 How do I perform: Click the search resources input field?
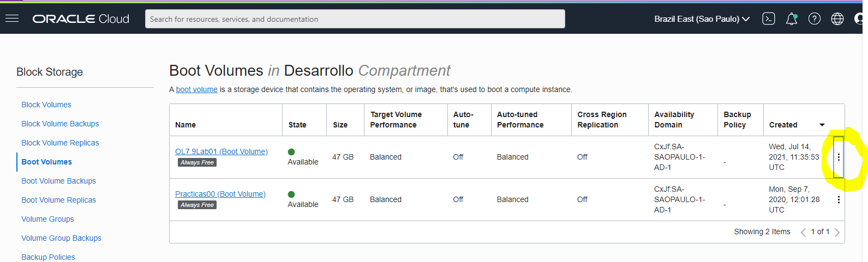(355, 19)
